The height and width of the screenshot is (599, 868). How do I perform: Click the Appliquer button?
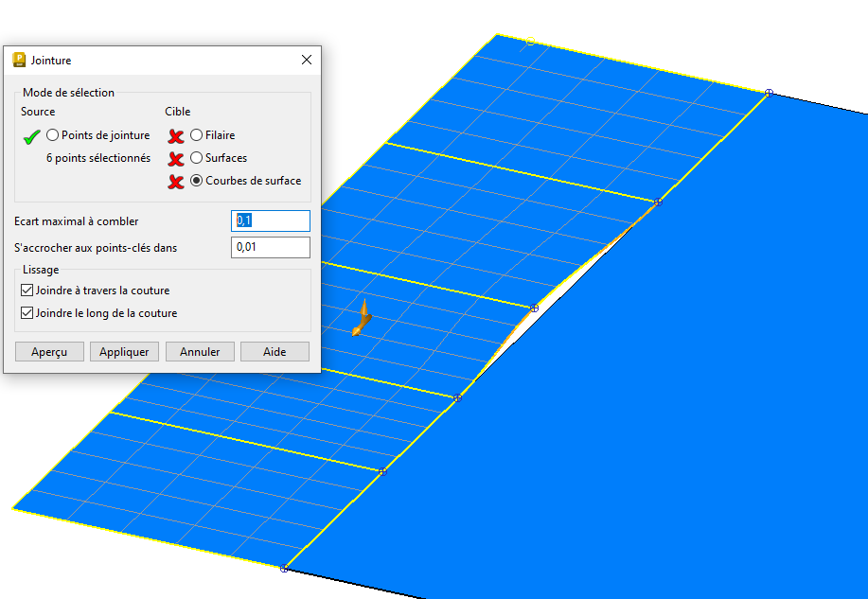125,352
